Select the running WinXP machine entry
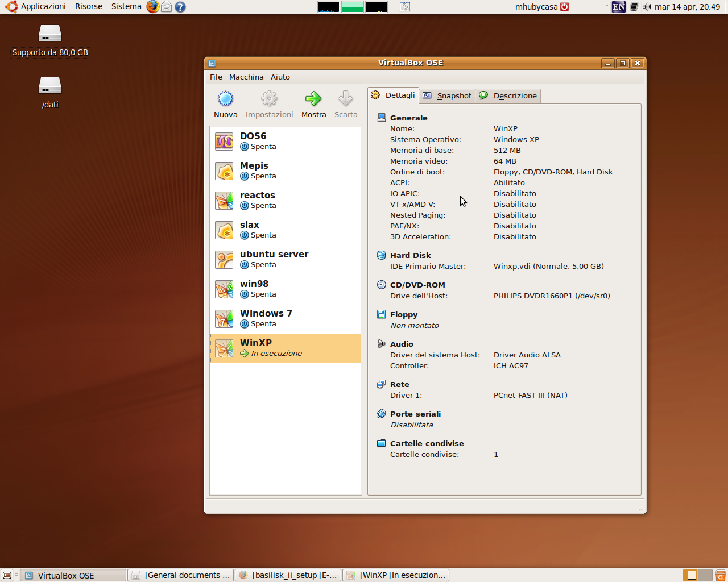The width and height of the screenshot is (728, 582). 286,348
